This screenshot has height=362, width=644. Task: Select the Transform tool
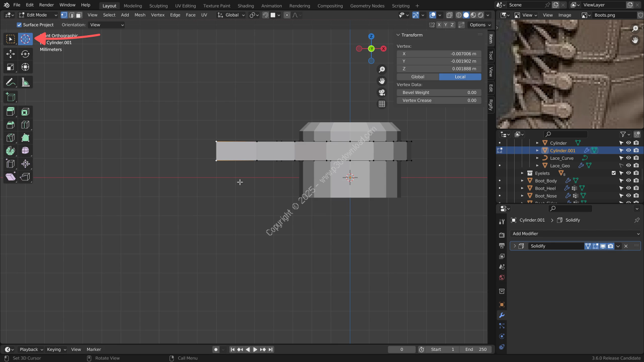coord(25,67)
